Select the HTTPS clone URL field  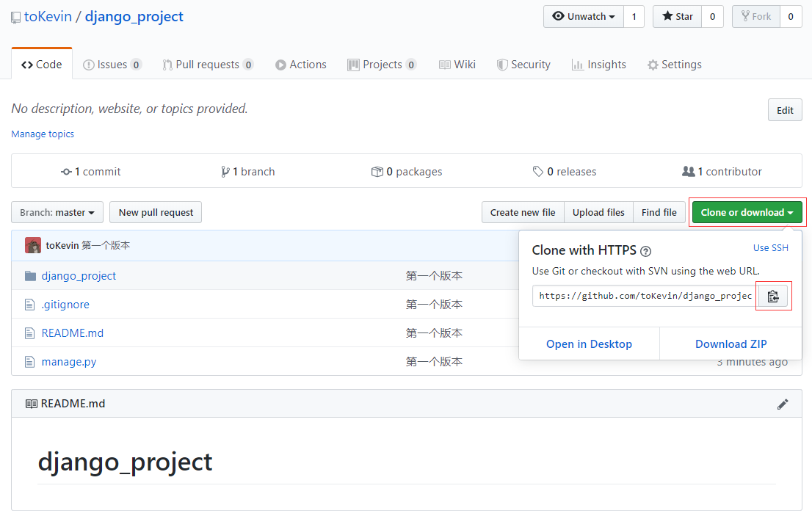point(645,296)
